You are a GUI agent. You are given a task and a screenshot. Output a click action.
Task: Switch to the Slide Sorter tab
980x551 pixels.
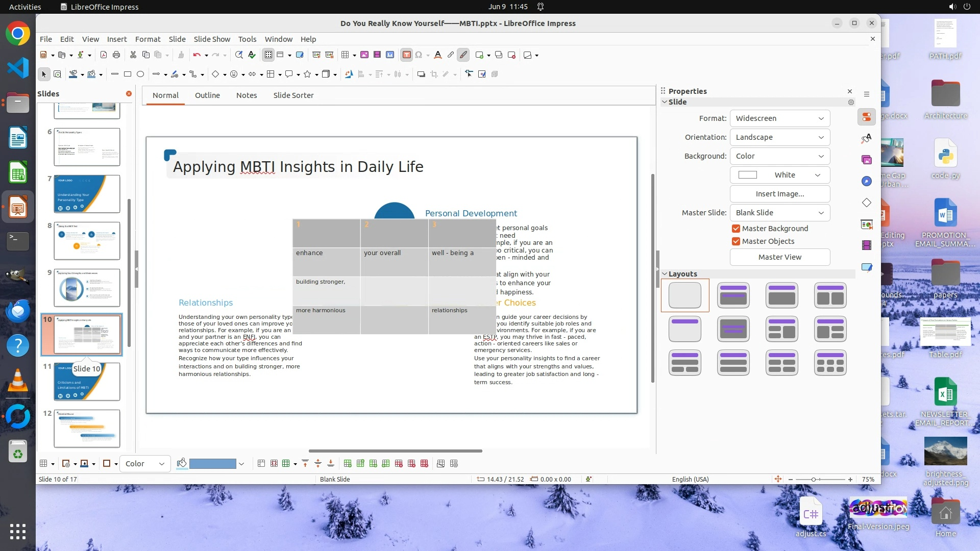click(x=293, y=95)
